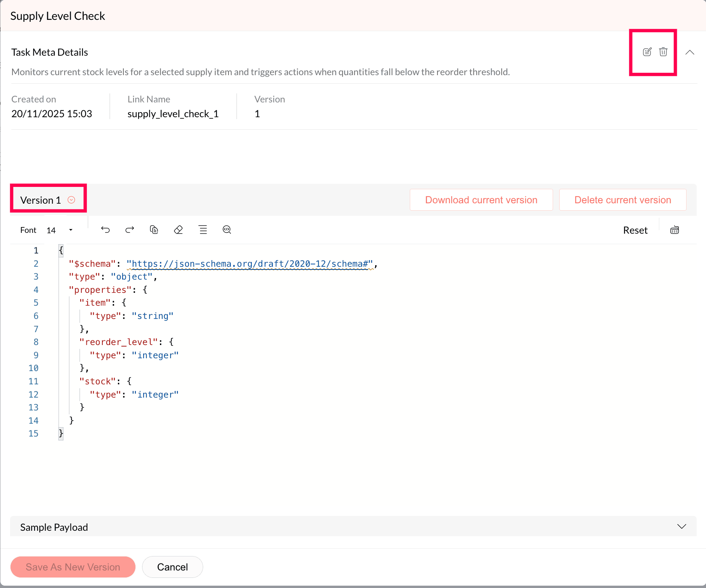The height and width of the screenshot is (588, 706).
Task: Reset the editor contents
Action: pos(635,230)
